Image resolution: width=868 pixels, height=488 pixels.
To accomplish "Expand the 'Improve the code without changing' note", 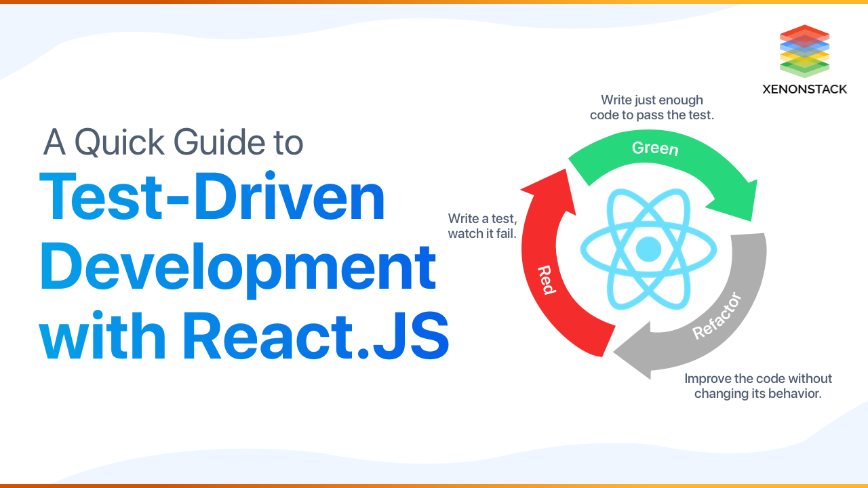I will click(758, 385).
